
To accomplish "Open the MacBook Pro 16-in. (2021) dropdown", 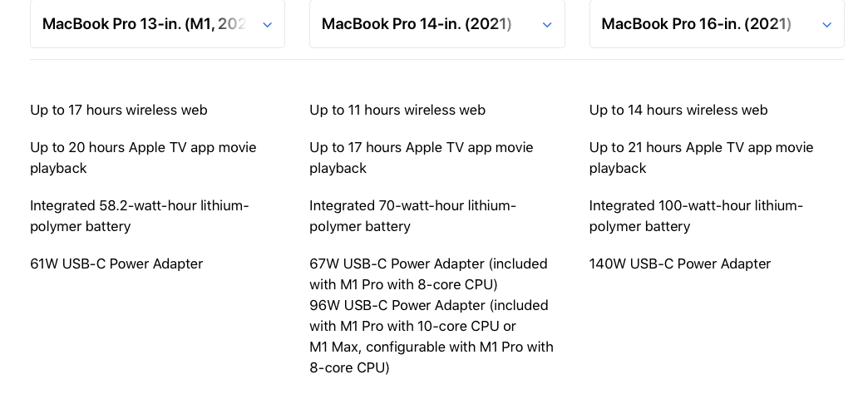I will (x=696, y=24).
